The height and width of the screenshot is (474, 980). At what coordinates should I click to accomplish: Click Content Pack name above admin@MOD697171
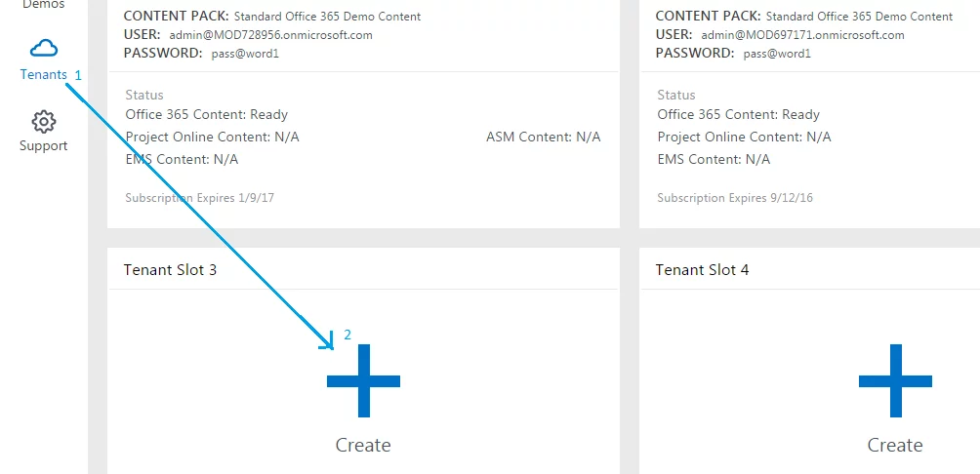[x=859, y=17]
